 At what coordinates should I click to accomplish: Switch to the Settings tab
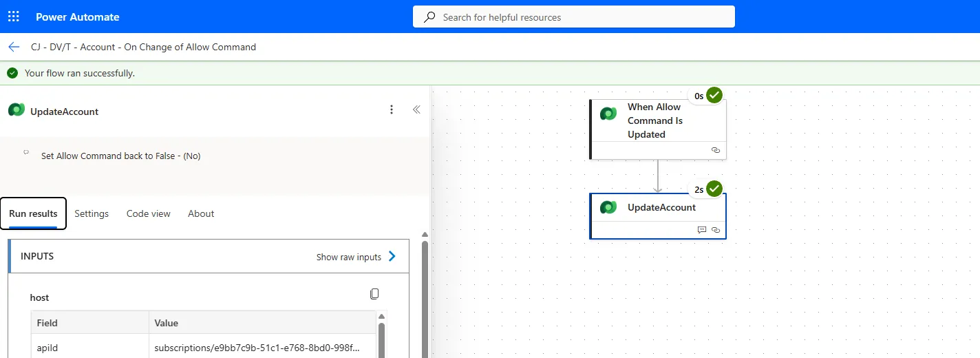tap(92, 213)
